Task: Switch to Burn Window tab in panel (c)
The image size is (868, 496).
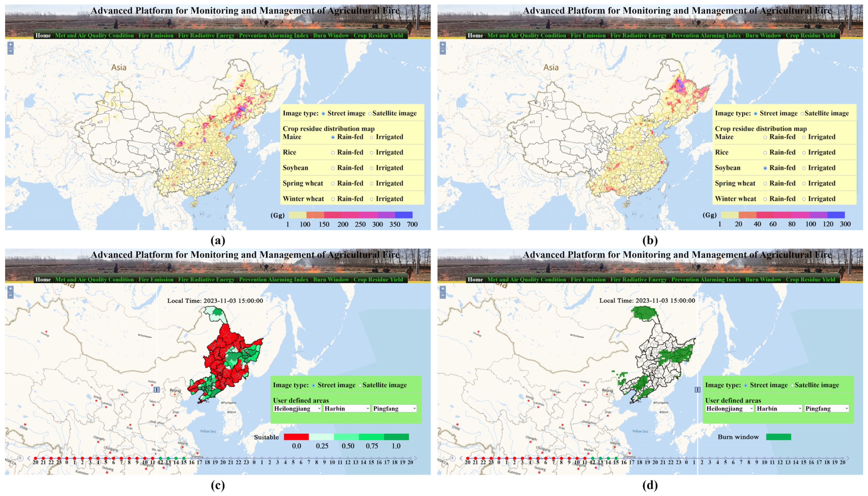Action: tap(331, 280)
